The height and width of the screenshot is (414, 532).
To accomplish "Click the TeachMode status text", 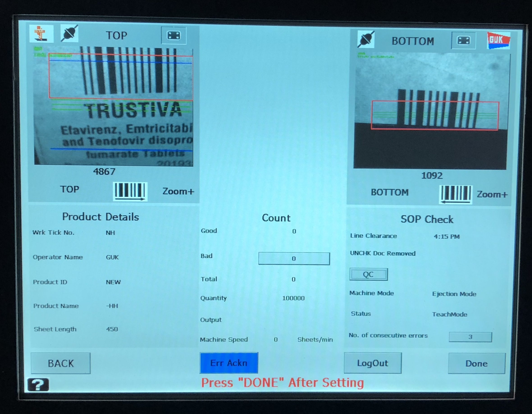I will (x=450, y=314).
